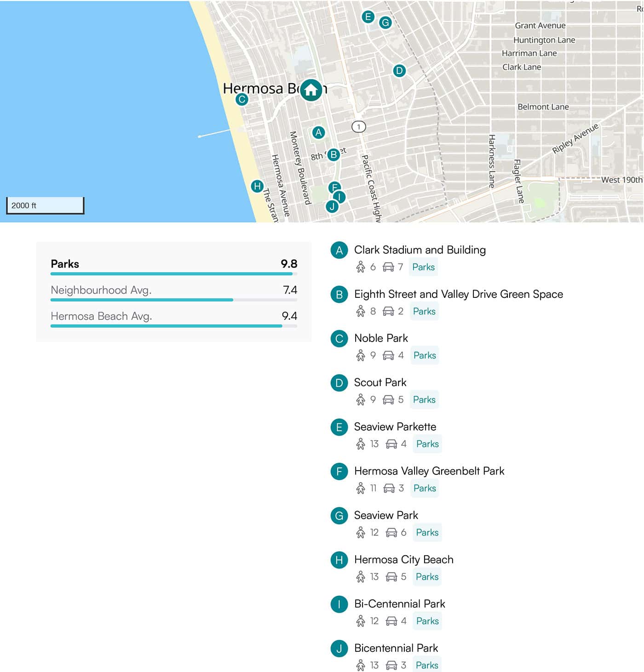Open the Noble Park listing

tap(381, 338)
